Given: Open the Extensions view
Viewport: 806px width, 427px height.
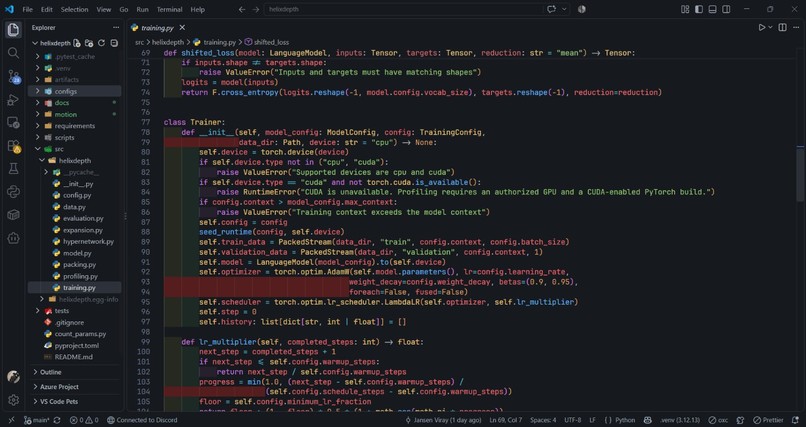Looking at the screenshot, I should pyautogui.click(x=13, y=146).
